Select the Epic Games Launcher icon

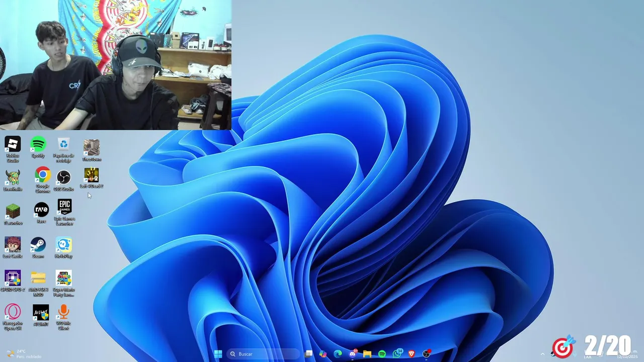64,212
